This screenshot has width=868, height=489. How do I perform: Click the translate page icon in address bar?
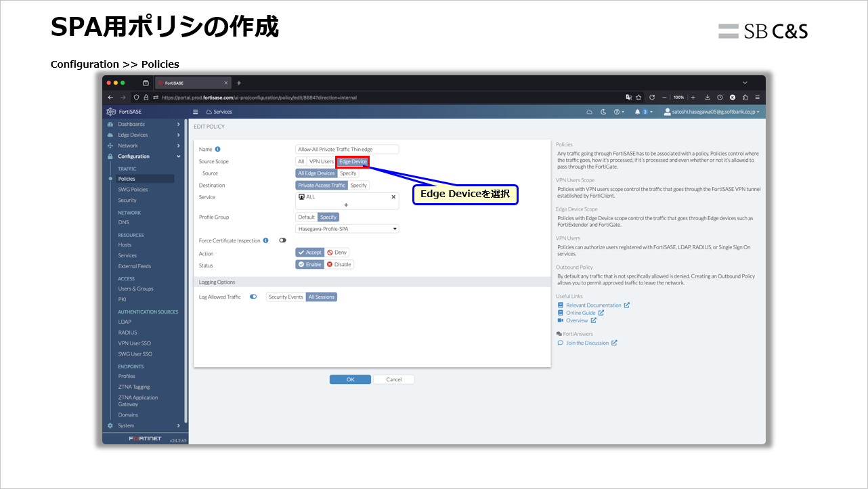[x=629, y=97]
